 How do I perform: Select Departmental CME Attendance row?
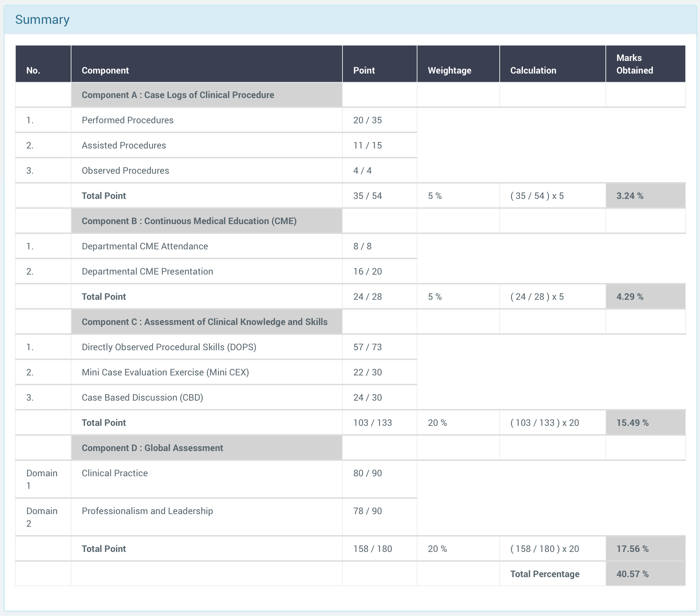point(145,246)
